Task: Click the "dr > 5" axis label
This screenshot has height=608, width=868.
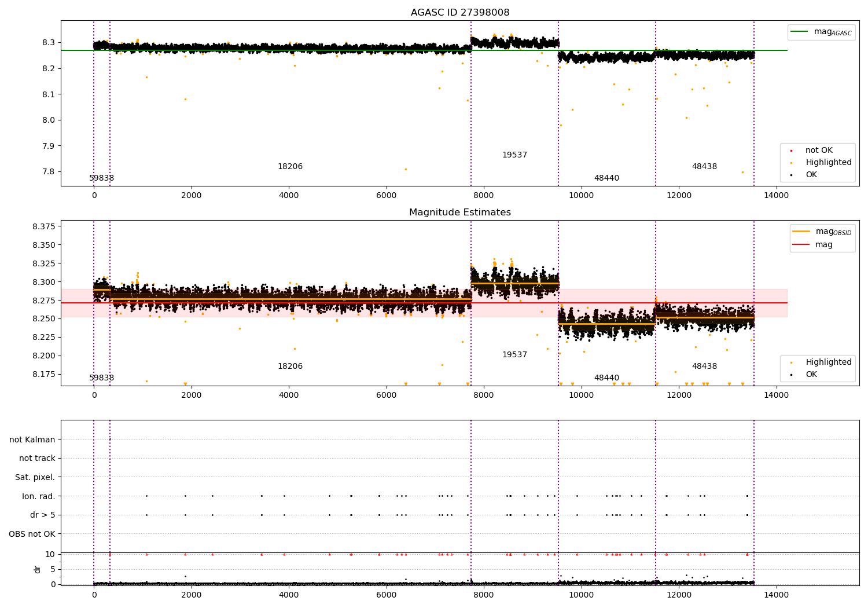Action: 43,515
